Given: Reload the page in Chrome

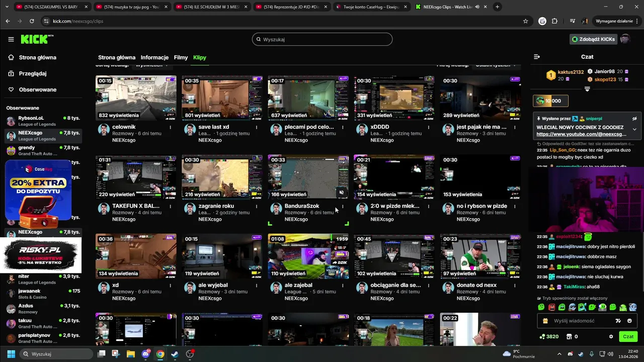Looking at the screenshot, I should point(32,21).
